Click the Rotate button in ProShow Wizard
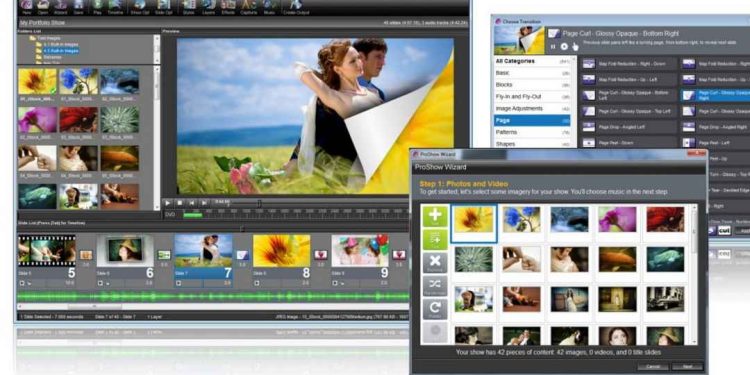The width and height of the screenshot is (750, 375). coord(435,309)
